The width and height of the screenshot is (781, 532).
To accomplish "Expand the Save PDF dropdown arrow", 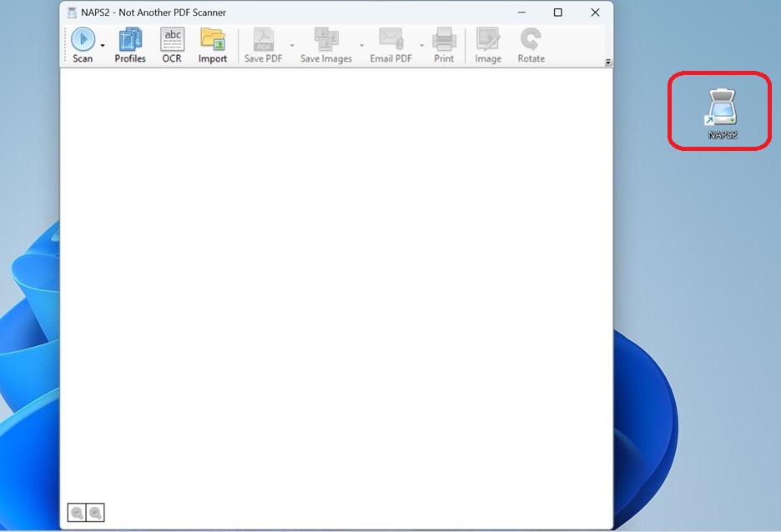I will (292, 45).
